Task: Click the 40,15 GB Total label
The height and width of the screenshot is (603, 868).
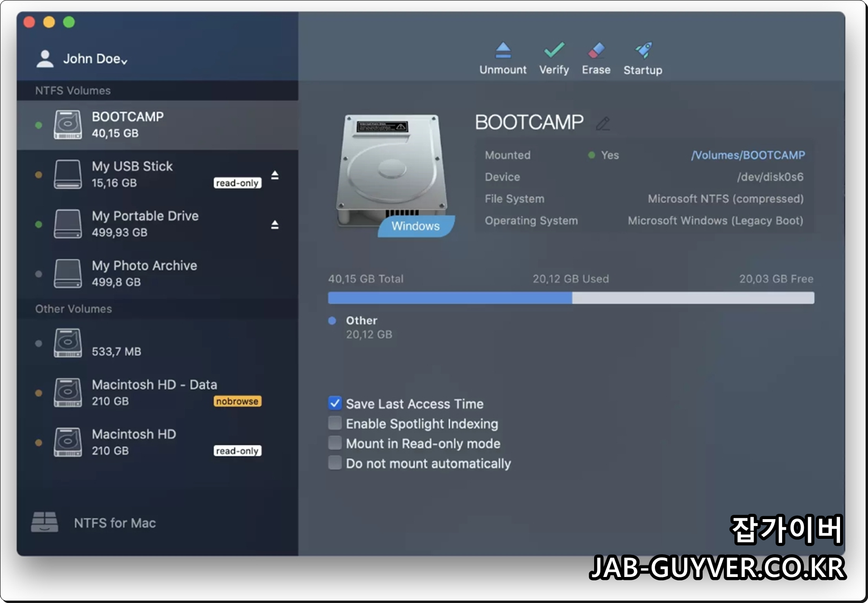Action: point(366,279)
